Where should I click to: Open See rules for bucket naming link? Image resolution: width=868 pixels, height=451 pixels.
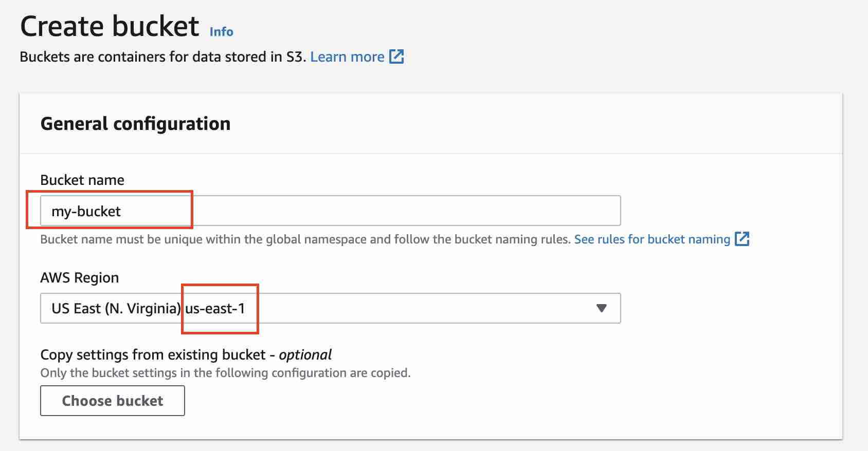pos(652,239)
